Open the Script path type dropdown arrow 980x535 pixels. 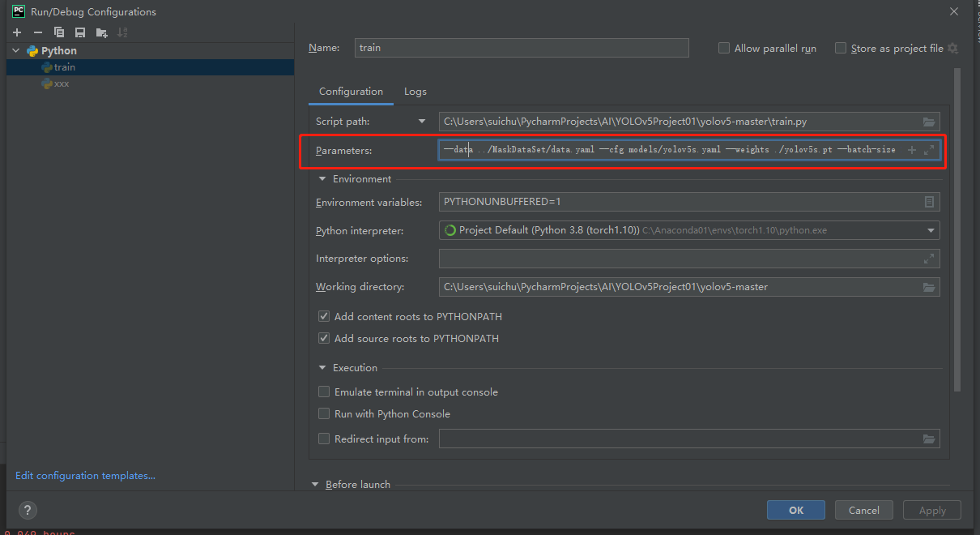coord(421,122)
